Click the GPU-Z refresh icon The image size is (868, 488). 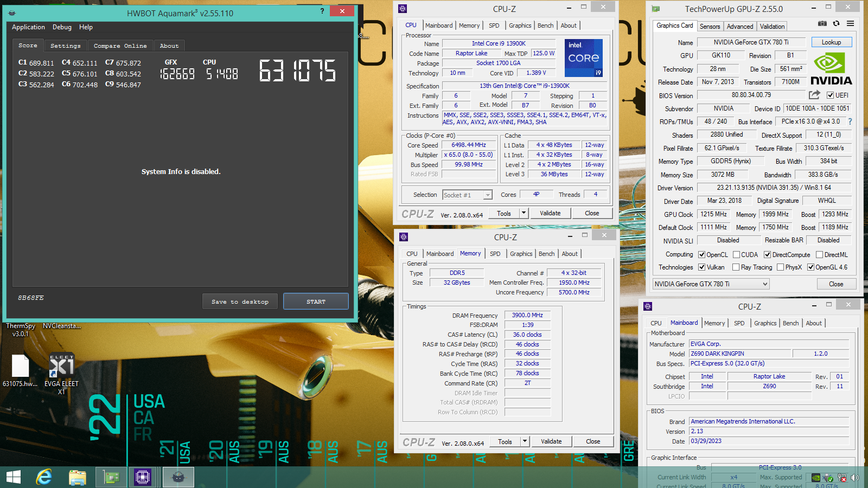point(836,23)
